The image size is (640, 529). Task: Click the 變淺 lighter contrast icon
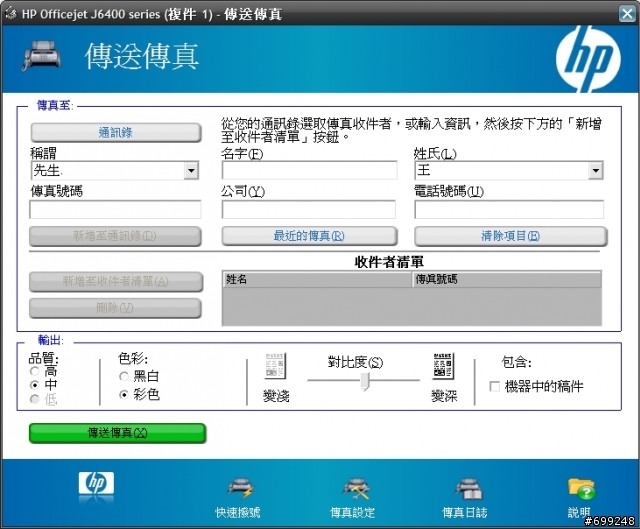coord(275,366)
